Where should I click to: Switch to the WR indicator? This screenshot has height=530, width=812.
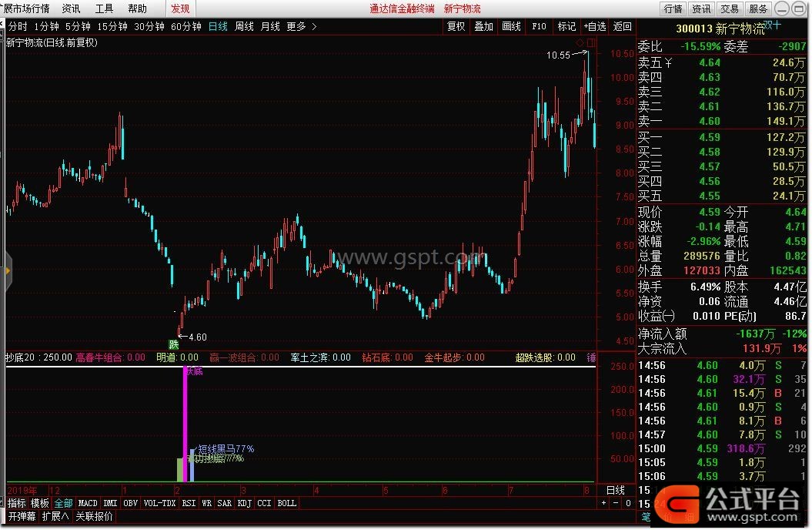[206, 503]
